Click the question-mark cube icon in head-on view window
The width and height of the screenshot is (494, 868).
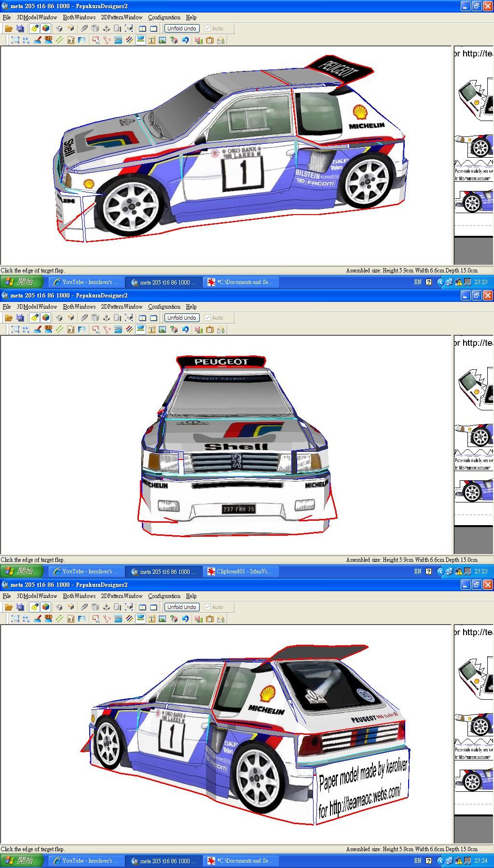pos(174,330)
